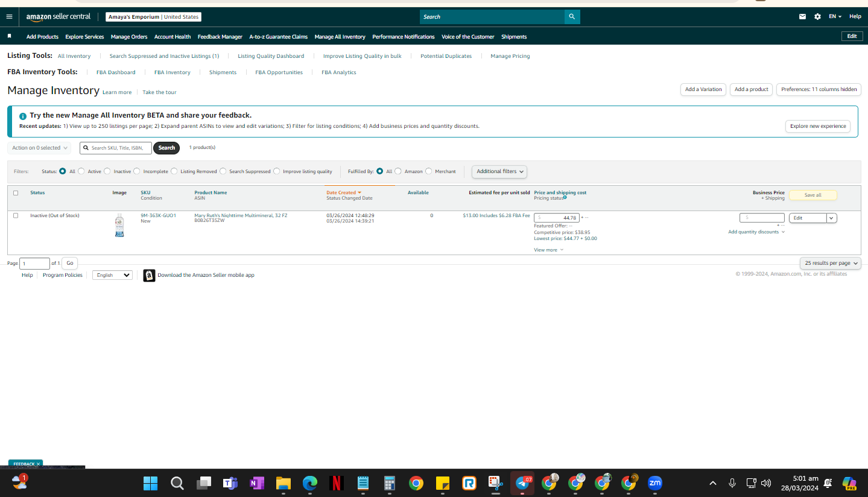Expand Add quantity discounts
The width and height of the screenshot is (868, 497).
(756, 232)
